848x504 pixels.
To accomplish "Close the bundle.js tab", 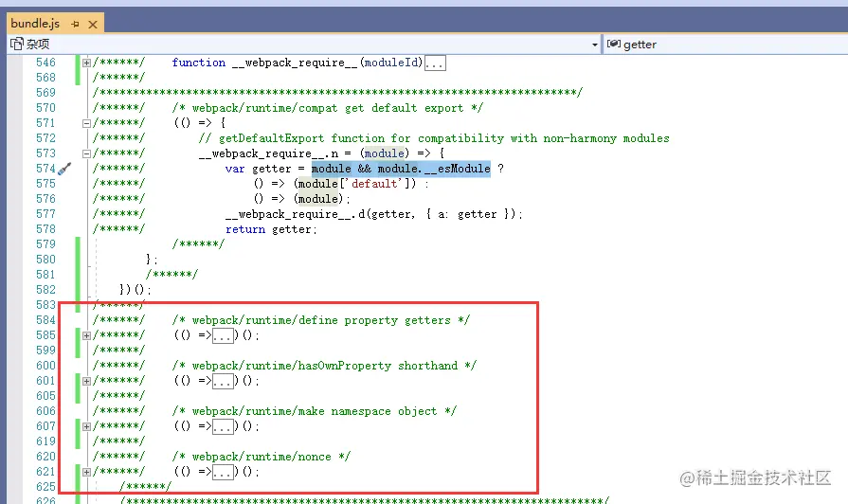I will click(x=93, y=25).
